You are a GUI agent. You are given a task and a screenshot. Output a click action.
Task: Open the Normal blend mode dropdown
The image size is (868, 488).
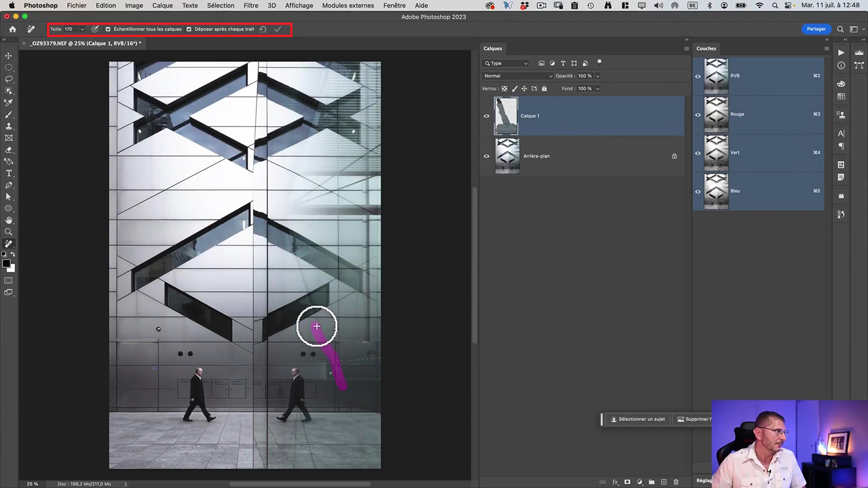click(x=517, y=76)
